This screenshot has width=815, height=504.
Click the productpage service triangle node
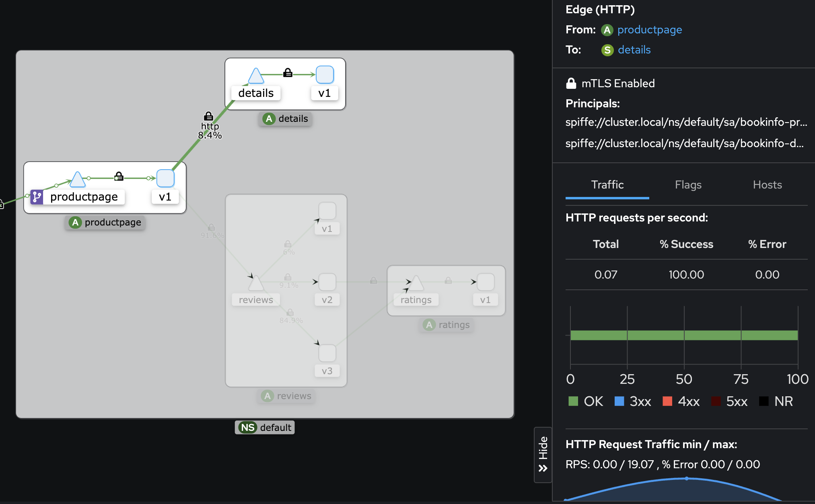78,180
